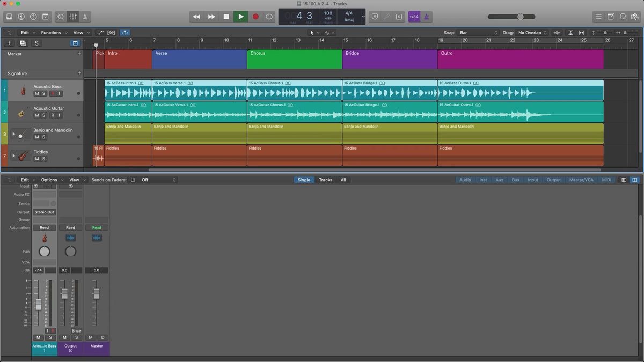
Task: Solo the Fiddles track
Action: 44,159
